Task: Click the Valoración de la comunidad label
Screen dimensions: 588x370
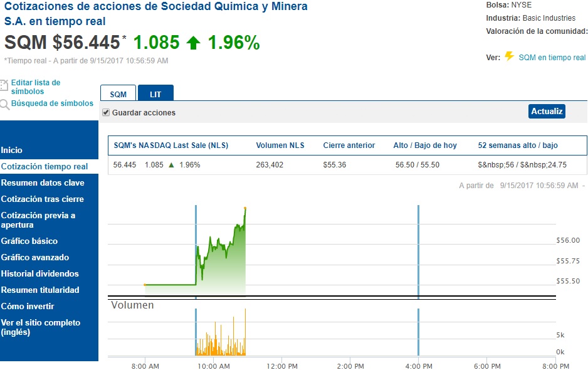Action: tap(537, 31)
